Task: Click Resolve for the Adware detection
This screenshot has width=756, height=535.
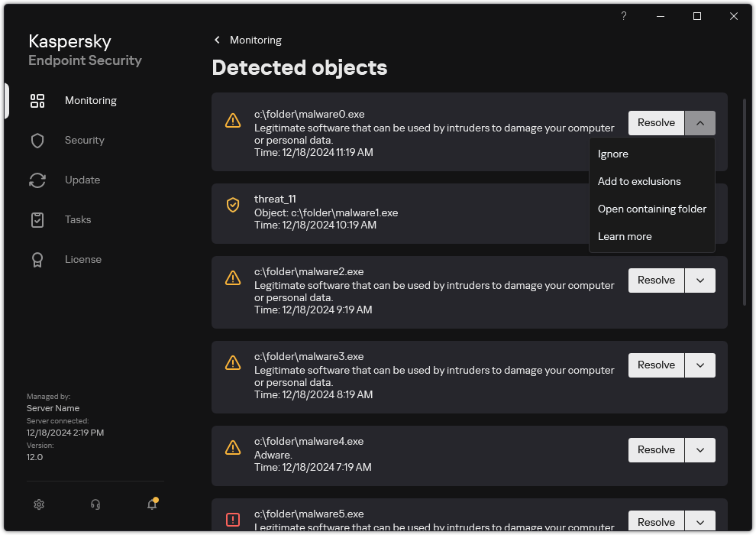Action: tap(655, 449)
